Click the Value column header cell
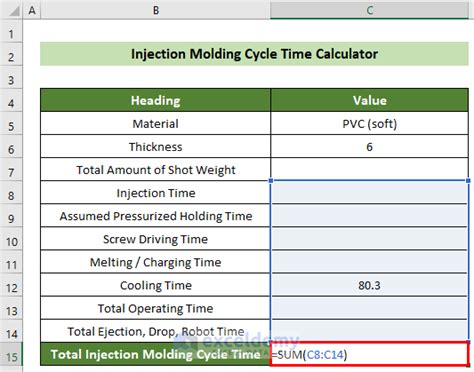This screenshot has height=372, width=474. [x=369, y=100]
